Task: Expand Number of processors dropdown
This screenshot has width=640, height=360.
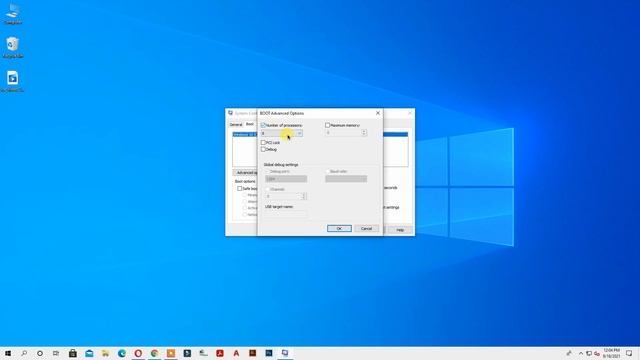Action: 299,133
